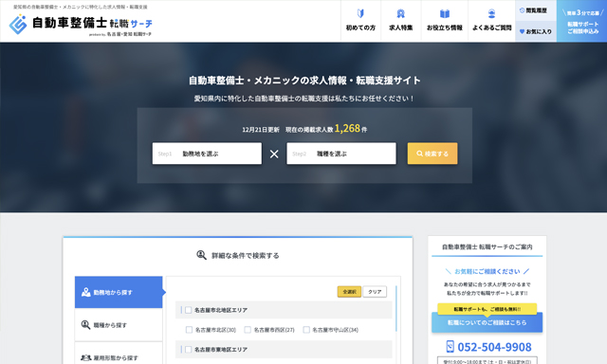Open 初めての方 menu item
Image resolution: width=607 pixels, height=364 pixels.
click(x=360, y=21)
